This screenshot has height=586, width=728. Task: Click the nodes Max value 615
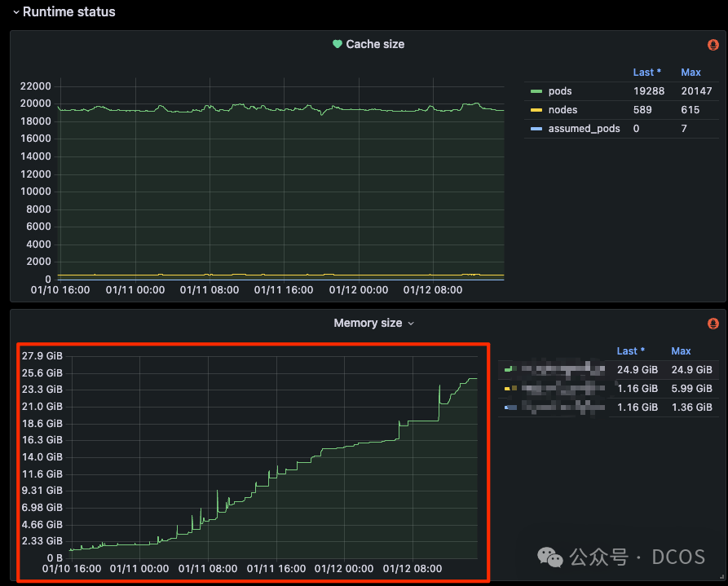click(690, 110)
